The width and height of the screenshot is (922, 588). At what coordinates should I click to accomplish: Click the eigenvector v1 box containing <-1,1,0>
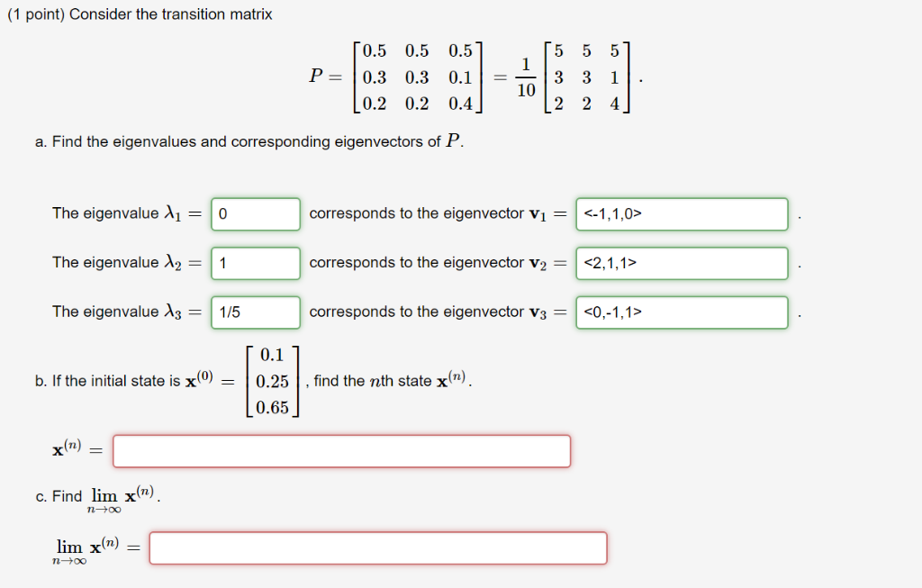(681, 214)
